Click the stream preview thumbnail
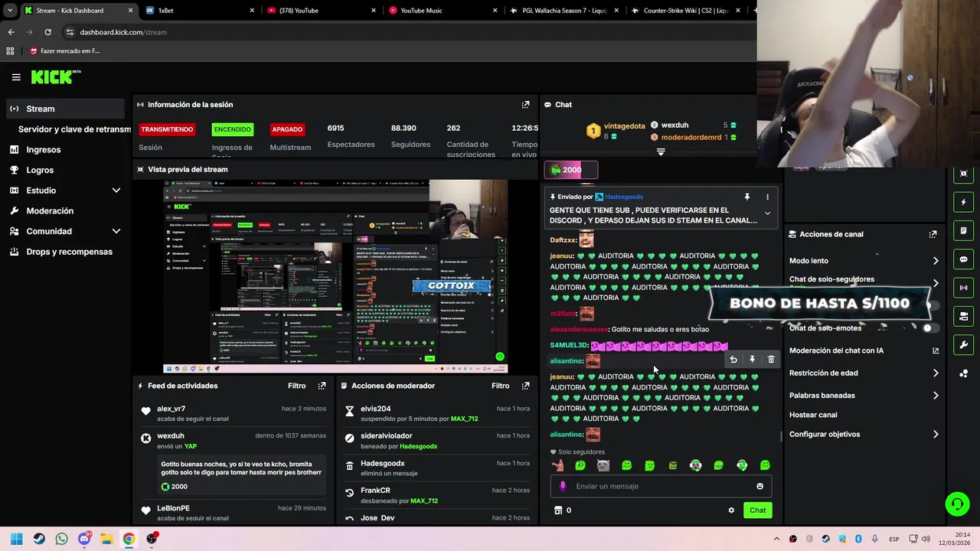980x551 pixels. pos(335,276)
